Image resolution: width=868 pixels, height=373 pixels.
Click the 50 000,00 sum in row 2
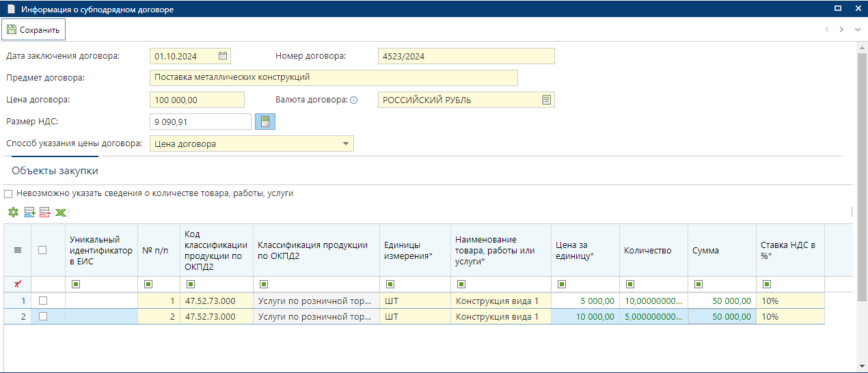pyautogui.click(x=722, y=316)
